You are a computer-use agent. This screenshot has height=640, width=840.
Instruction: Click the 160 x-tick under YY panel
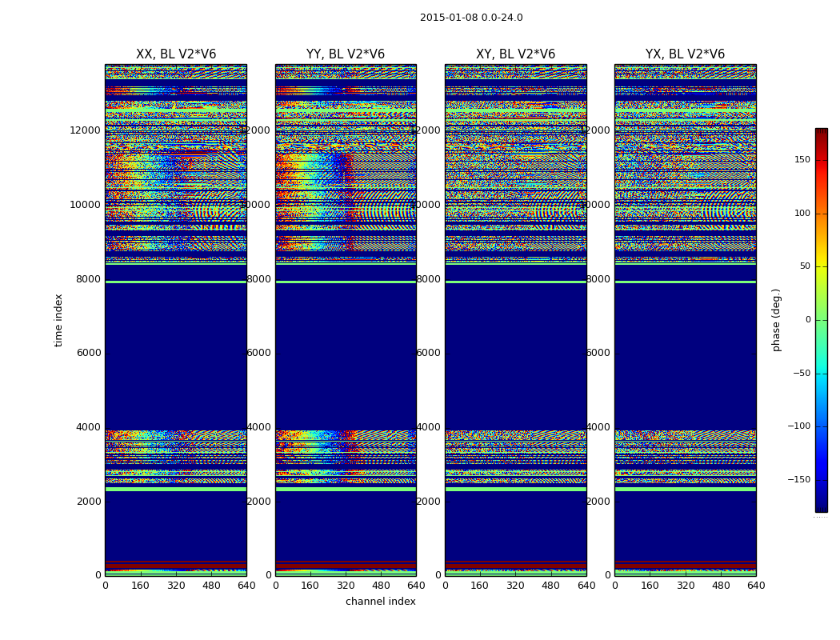[x=310, y=586]
